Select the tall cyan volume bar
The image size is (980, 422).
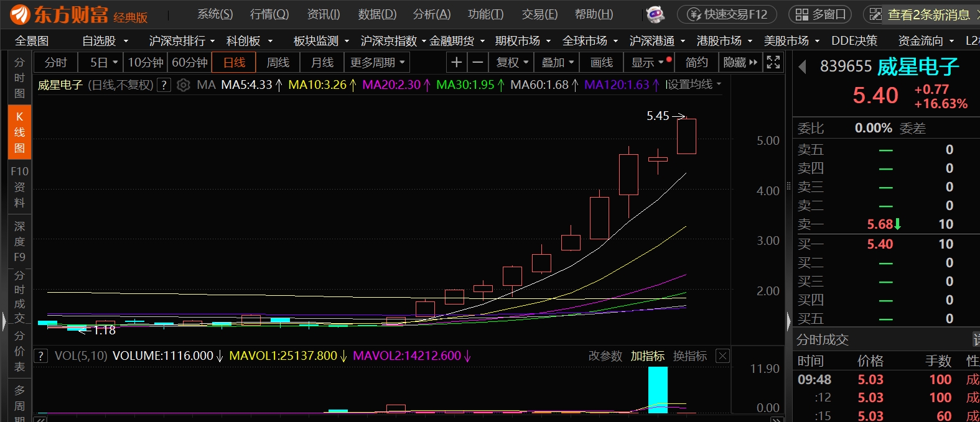point(658,390)
